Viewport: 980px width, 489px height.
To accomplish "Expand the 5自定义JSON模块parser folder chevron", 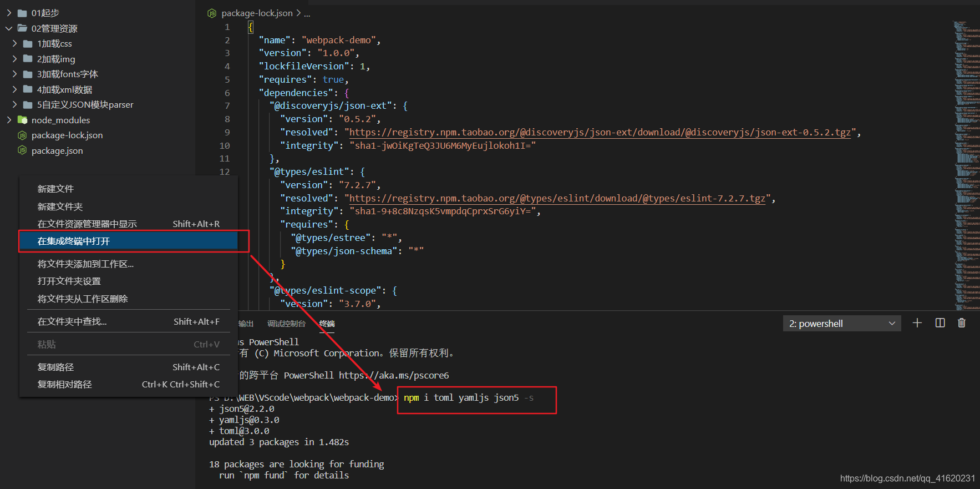I will [x=14, y=104].
